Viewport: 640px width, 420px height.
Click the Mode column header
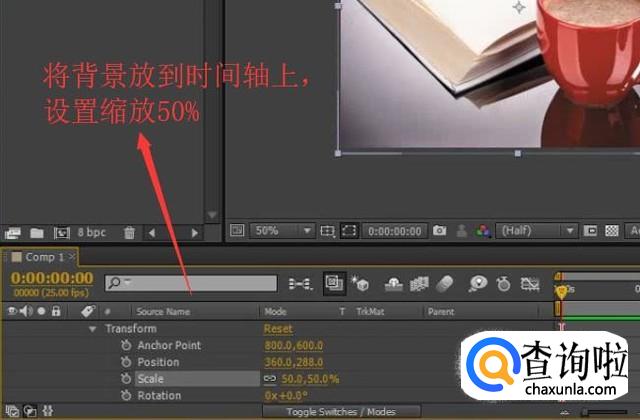tap(275, 312)
